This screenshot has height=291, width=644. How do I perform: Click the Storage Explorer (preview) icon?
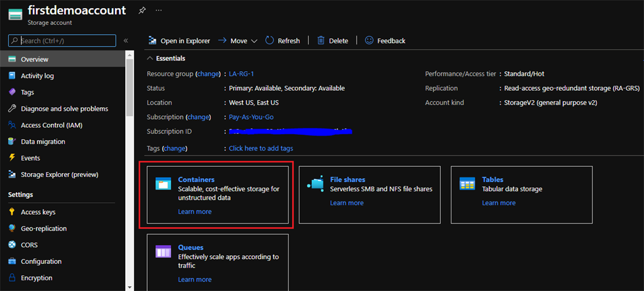click(x=13, y=174)
